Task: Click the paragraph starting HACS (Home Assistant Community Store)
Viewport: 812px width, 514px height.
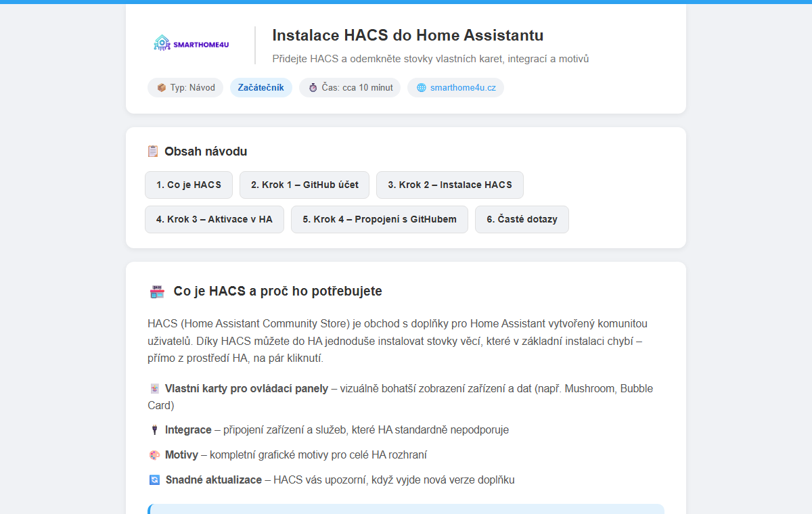Action: pyautogui.click(x=399, y=341)
